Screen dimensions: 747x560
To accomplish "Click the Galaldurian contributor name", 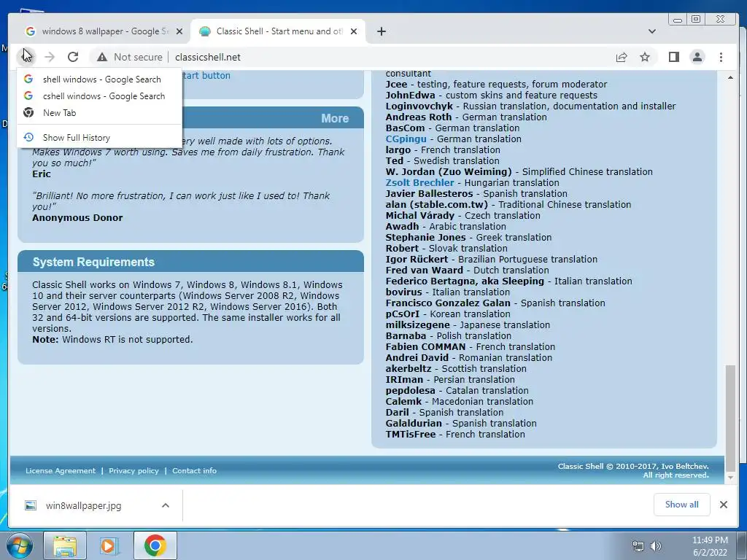I will pyautogui.click(x=414, y=424).
